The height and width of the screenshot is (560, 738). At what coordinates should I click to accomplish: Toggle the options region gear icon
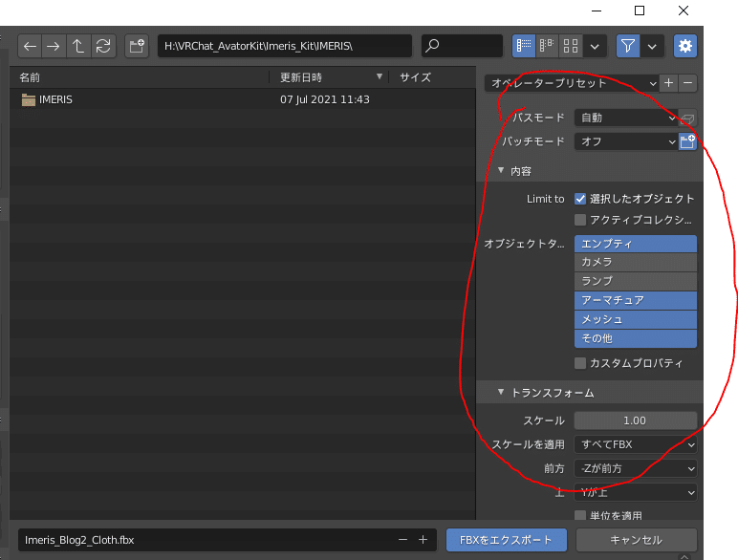tap(684, 46)
